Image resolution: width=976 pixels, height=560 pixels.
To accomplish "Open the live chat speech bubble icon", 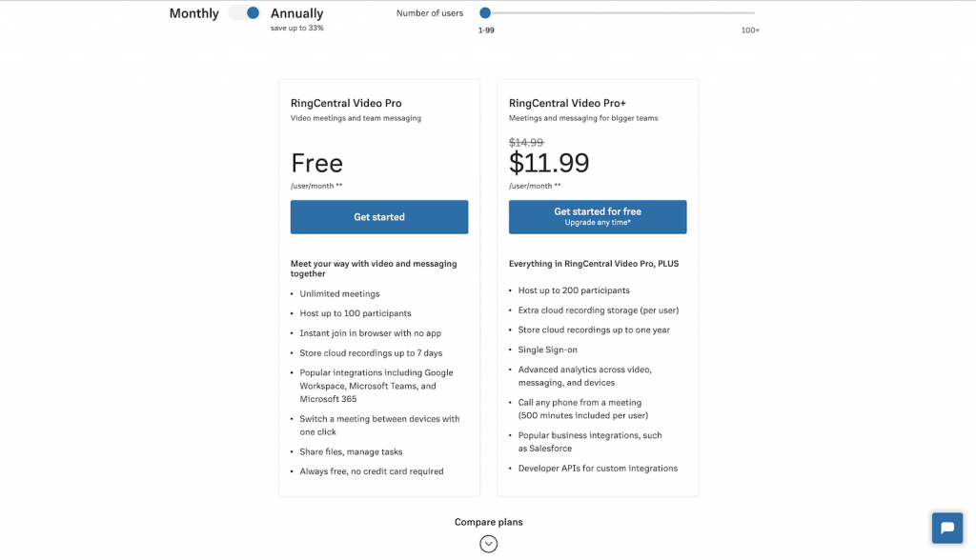I will [x=946, y=528].
